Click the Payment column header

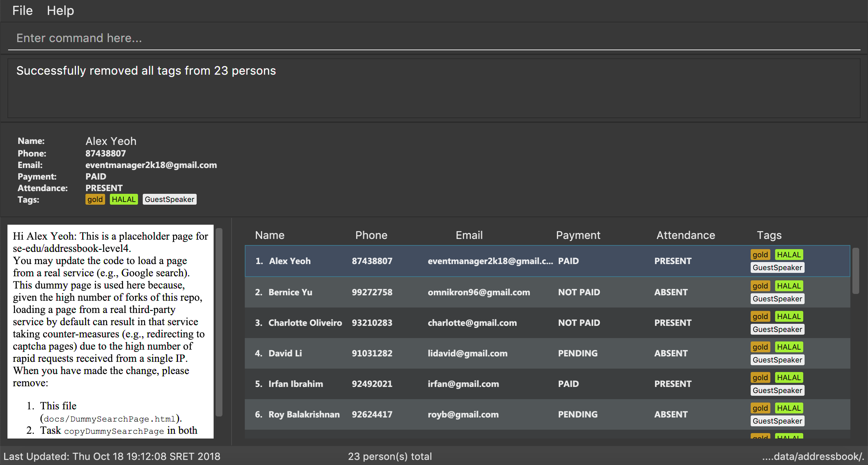coord(578,235)
